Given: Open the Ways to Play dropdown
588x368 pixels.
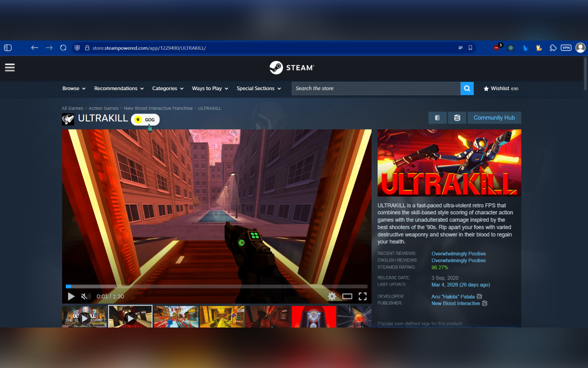Looking at the screenshot, I should (210, 88).
